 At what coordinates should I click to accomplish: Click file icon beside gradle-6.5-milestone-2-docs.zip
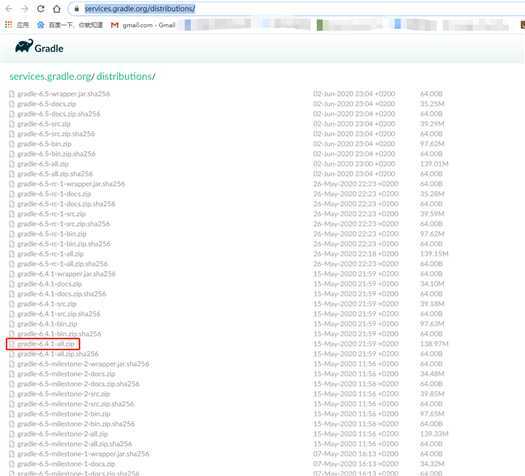12,374
